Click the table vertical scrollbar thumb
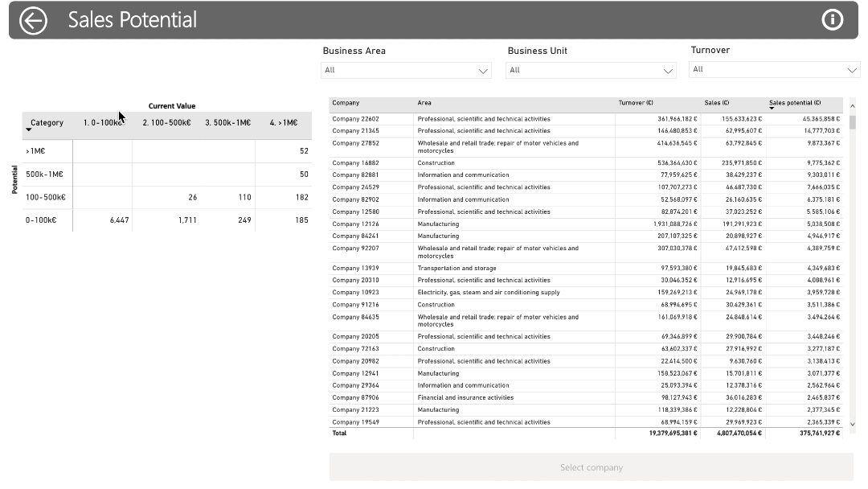Viewport: 868px width, 489px height. 853,121
